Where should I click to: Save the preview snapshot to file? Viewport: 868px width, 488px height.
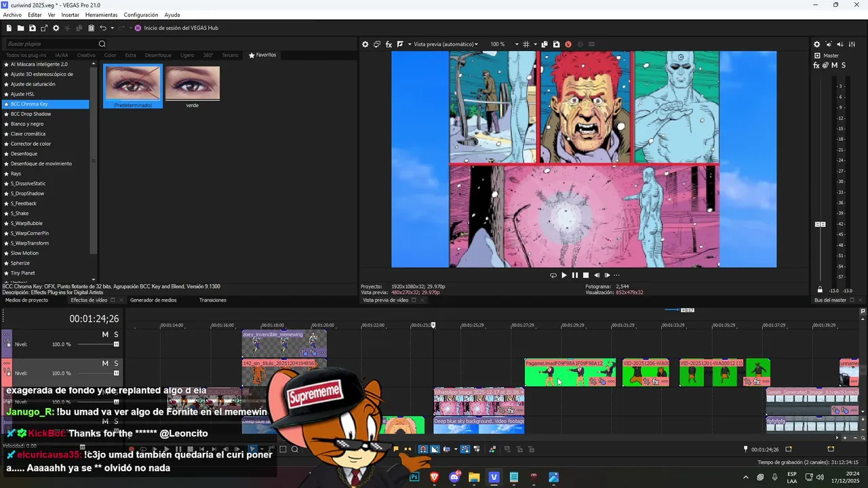pos(556,44)
